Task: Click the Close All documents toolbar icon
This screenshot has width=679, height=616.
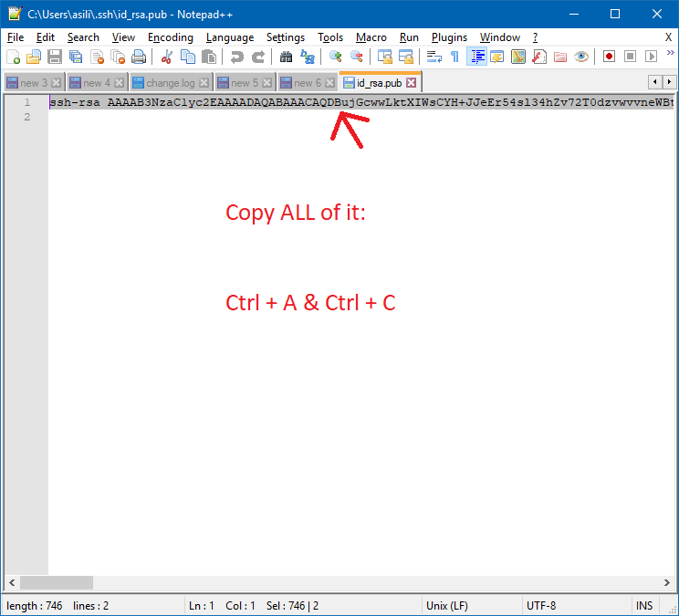Action: [118, 57]
